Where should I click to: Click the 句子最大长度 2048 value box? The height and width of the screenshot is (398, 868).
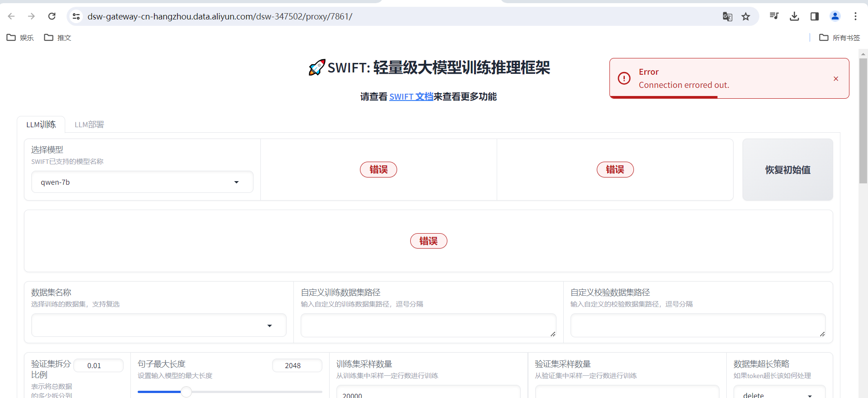pyautogui.click(x=297, y=365)
